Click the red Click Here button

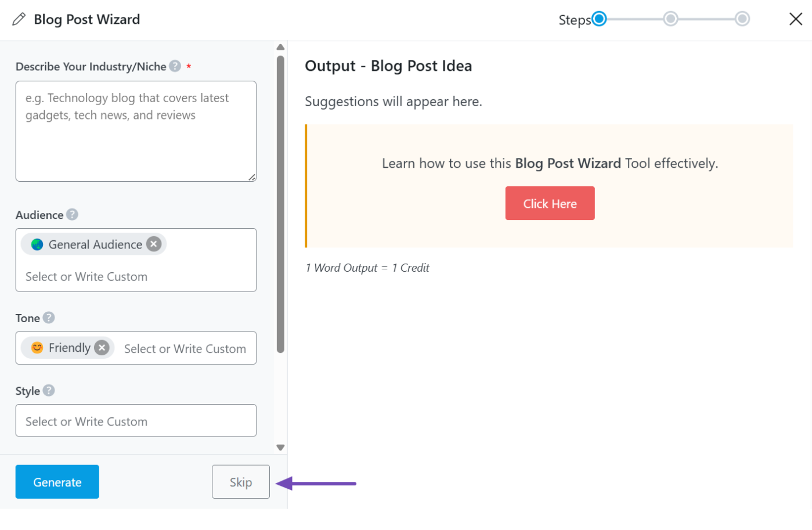click(x=550, y=203)
